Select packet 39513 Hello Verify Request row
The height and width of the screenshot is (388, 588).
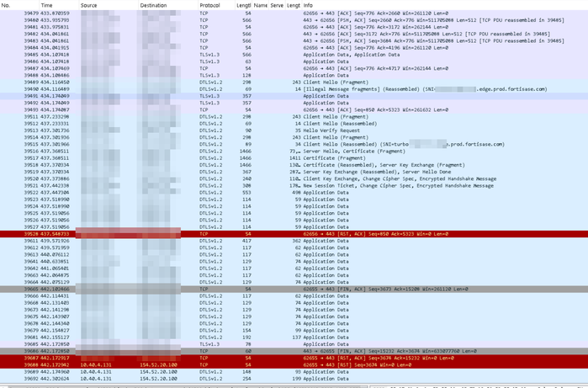tap(294, 130)
